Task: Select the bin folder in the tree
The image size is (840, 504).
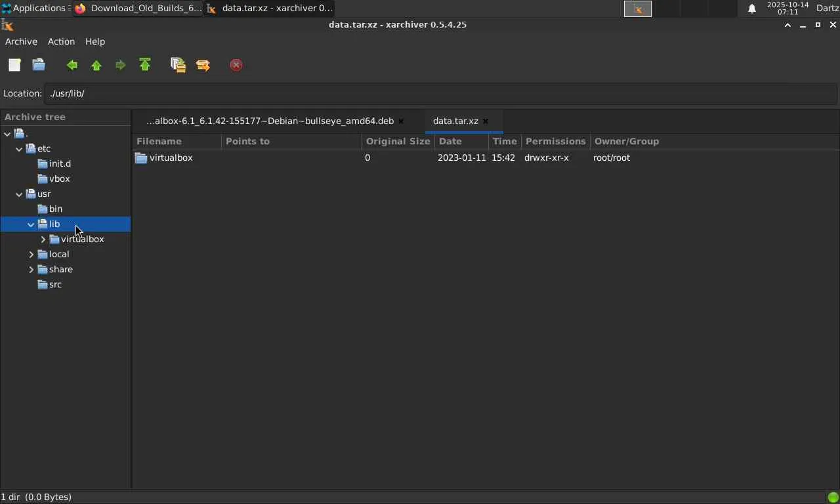Action: 56,209
